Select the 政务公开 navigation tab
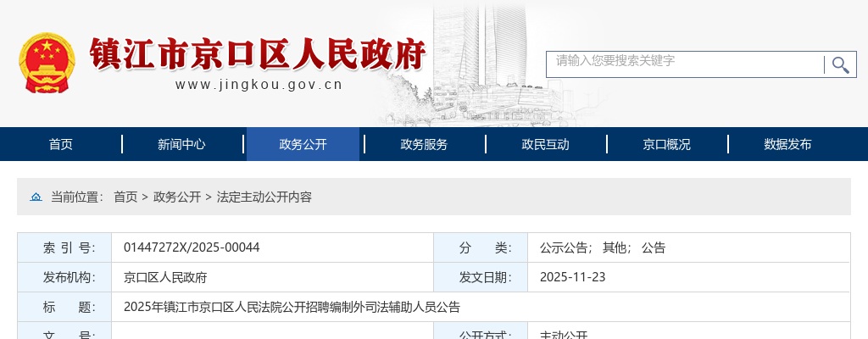The width and height of the screenshot is (868, 339). tap(303, 144)
